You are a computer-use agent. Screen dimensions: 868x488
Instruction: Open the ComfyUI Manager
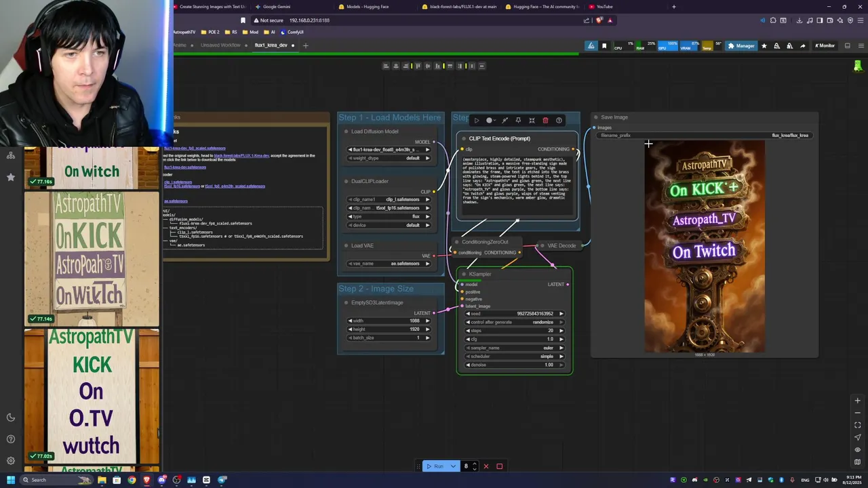[741, 46]
